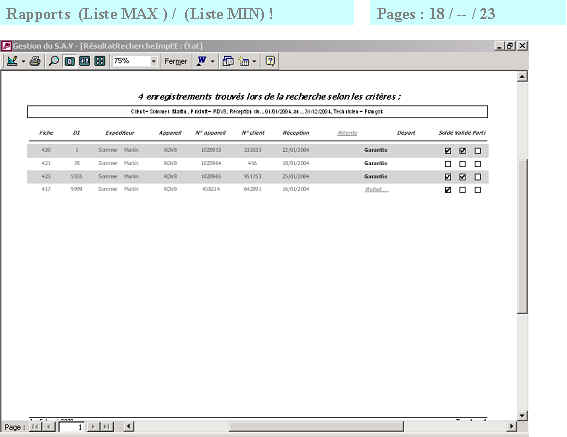
Task: Switch to multiple-pages view
Action: click(x=99, y=61)
